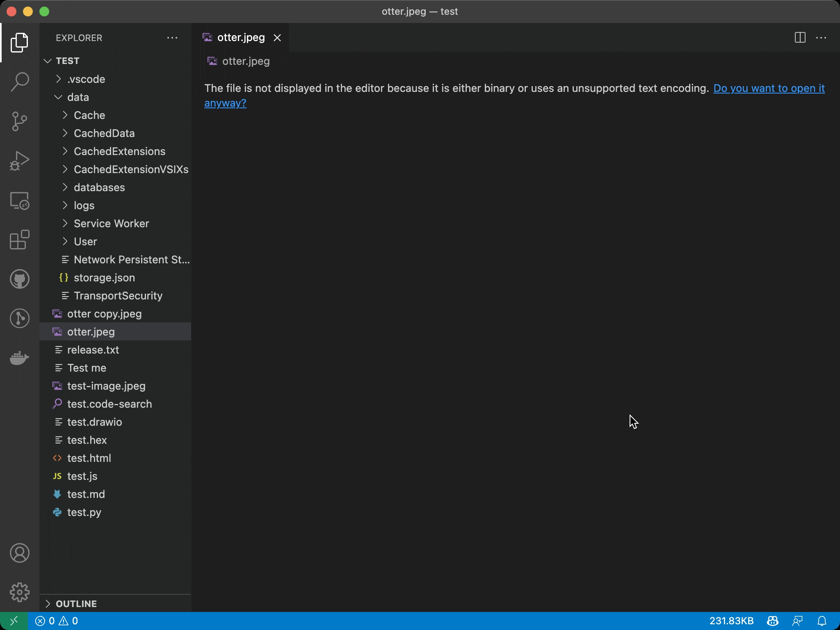This screenshot has height=630, width=840.
Task: Open the Extensions view icon
Action: point(19,240)
